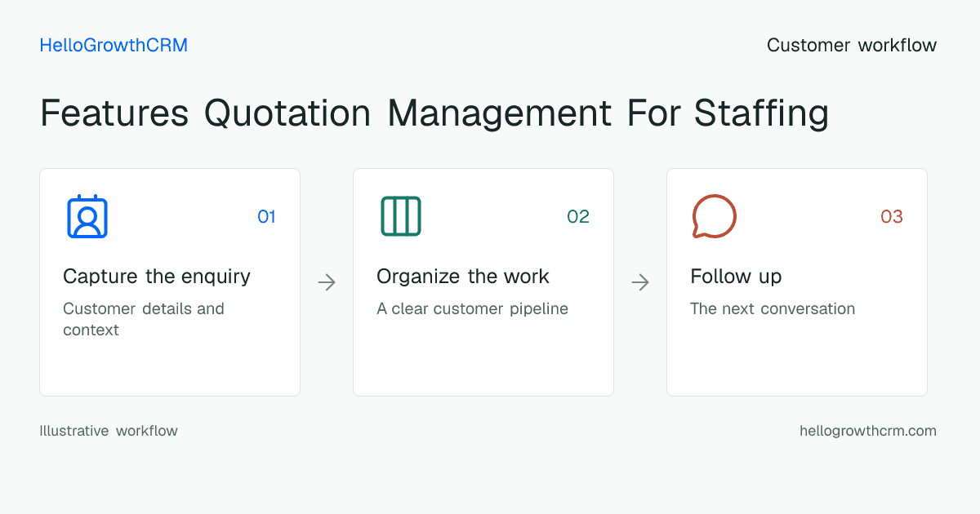The height and width of the screenshot is (514, 980).
Task: Click the contact card icon on Capture the enquiry
Action: tap(87, 216)
